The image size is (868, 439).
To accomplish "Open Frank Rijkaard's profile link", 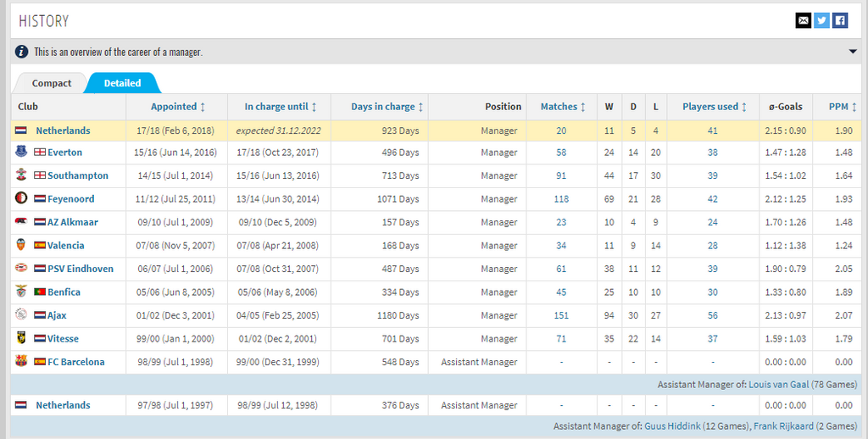I will 783,426.
